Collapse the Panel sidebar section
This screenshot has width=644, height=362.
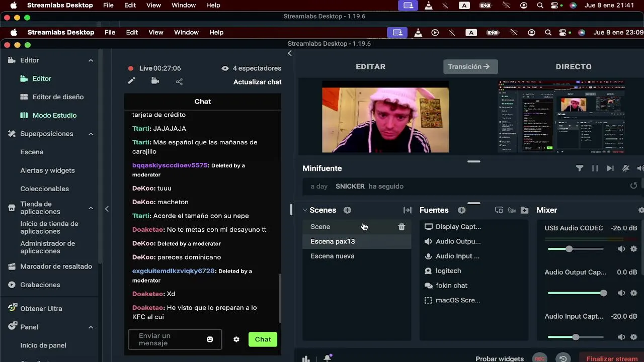tap(91, 327)
